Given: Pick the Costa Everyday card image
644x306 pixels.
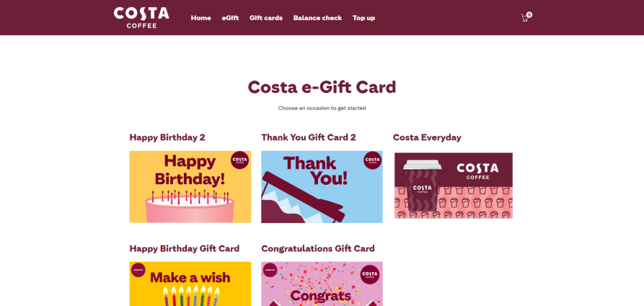Looking at the screenshot, I should 453,185.
